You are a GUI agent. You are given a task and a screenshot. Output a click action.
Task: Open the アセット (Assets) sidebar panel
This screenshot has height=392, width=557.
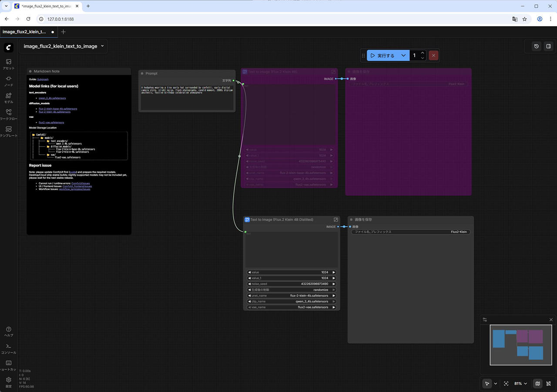click(x=8, y=64)
